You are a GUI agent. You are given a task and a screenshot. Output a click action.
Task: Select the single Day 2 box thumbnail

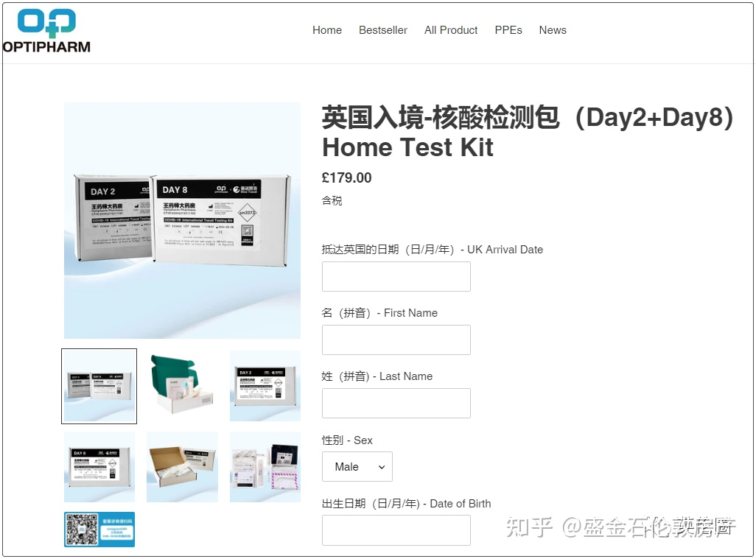265,386
